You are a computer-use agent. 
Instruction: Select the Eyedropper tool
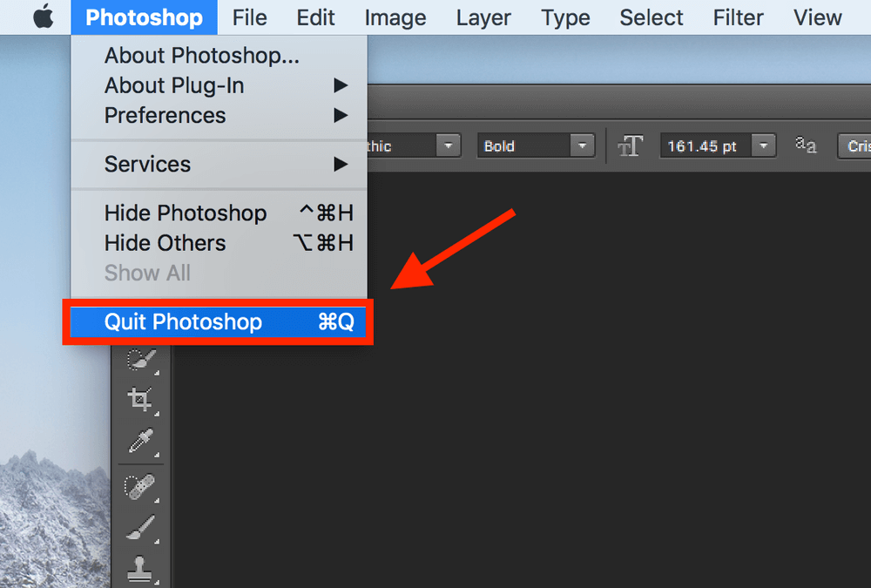[140, 441]
